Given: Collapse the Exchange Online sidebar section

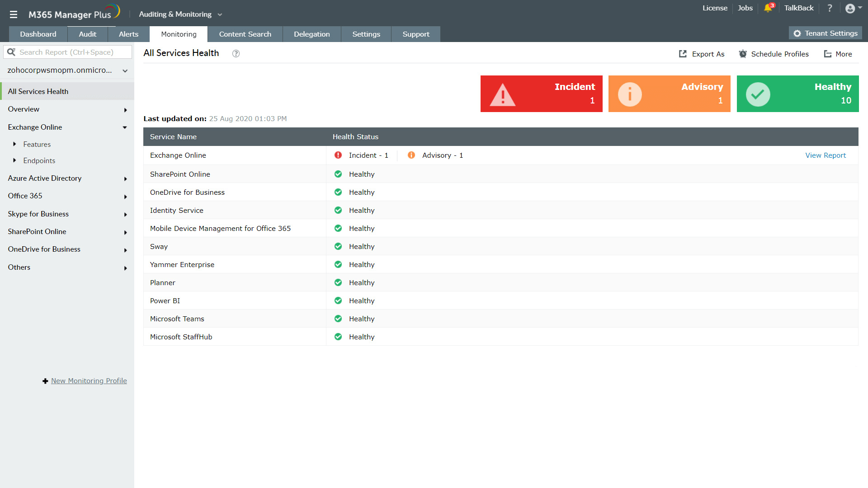Looking at the screenshot, I should pyautogui.click(x=125, y=127).
